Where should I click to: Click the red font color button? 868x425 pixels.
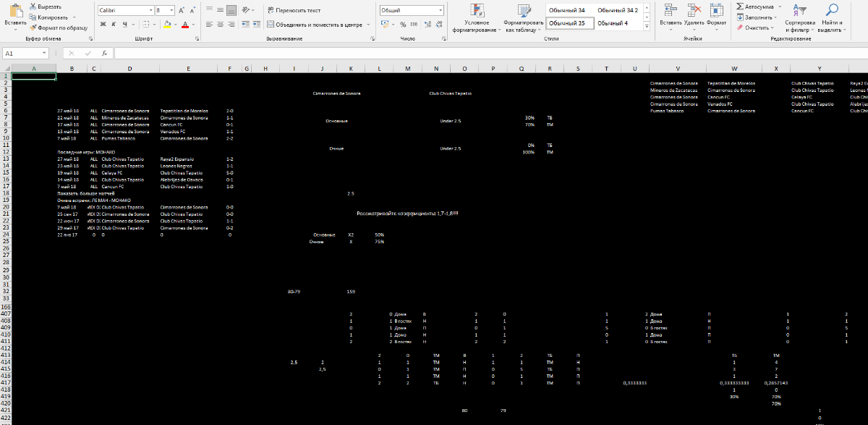coord(185,25)
